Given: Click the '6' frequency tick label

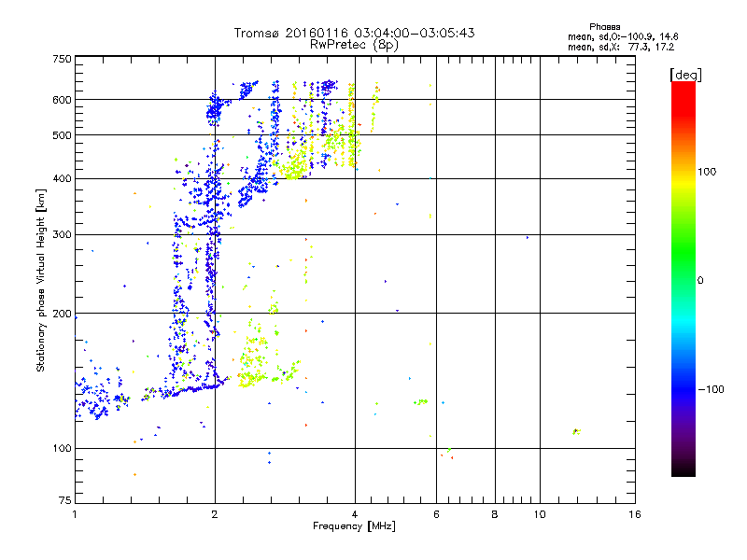Looking at the screenshot, I should [x=436, y=514].
